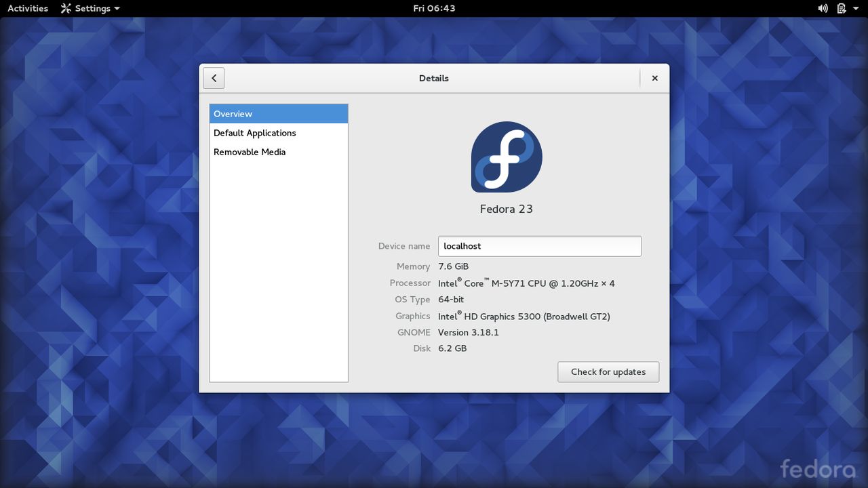Switch to Default Applications section
868x488 pixels.
point(279,133)
